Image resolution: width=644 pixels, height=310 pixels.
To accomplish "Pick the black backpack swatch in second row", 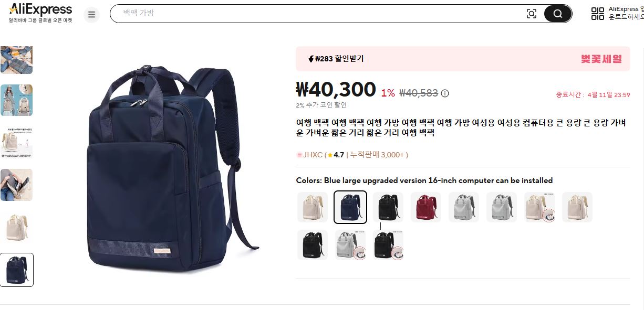I will point(313,245).
